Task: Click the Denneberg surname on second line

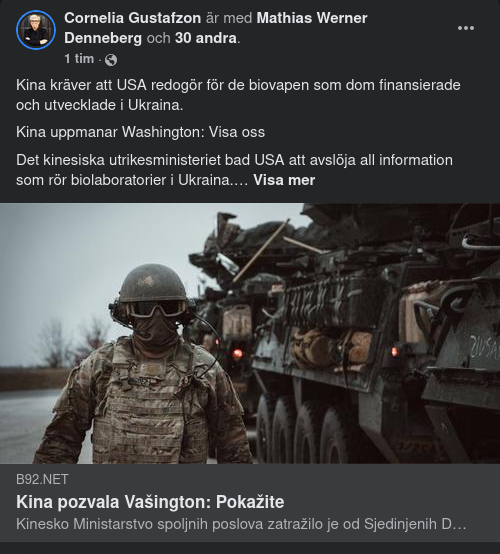Action: (103, 38)
